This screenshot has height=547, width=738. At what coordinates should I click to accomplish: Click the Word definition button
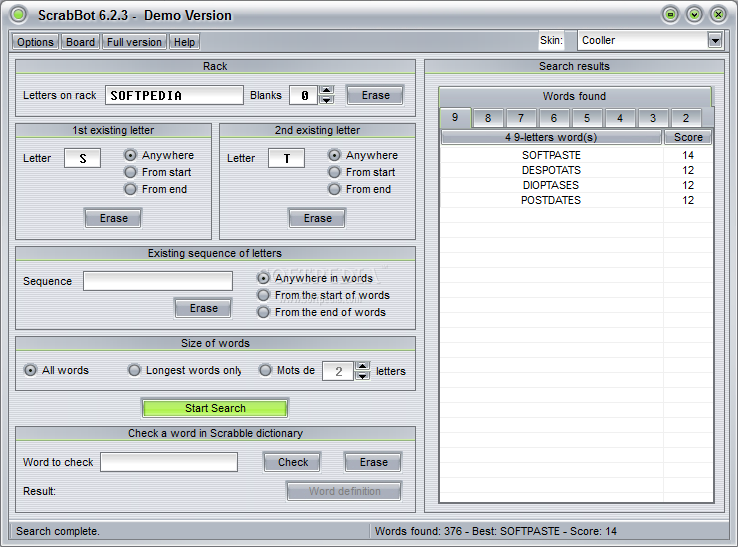point(345,491)
